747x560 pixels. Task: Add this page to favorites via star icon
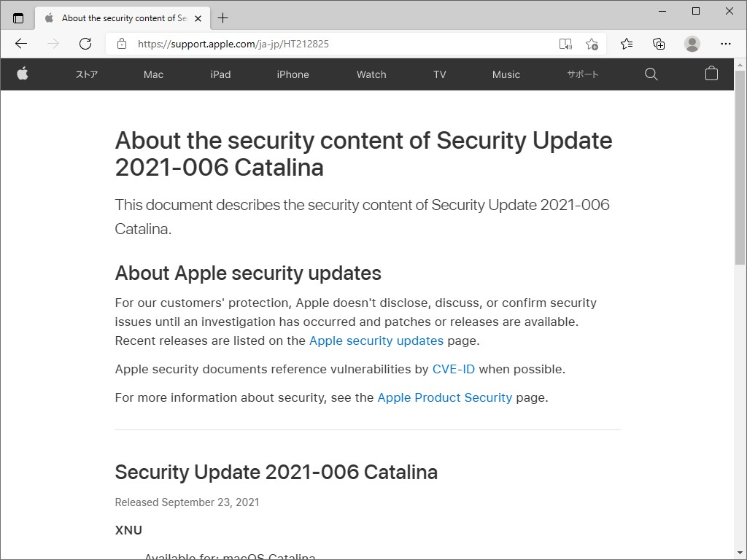point(592,44)
